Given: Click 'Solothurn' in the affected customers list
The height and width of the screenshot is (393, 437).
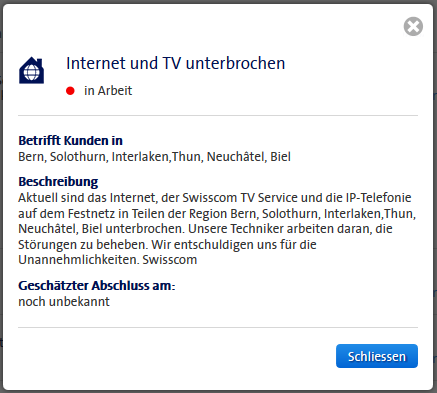Looking at the screenshot, I should 78,157.
